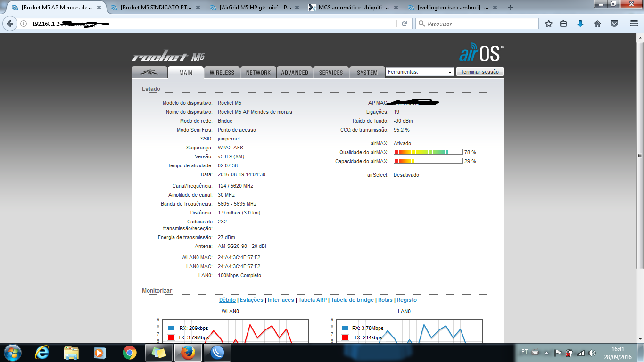Screen dimensions: 644x362
Task: Close the Rocket M5 SINDICATO tab
Action: click(x=199, y=8)
